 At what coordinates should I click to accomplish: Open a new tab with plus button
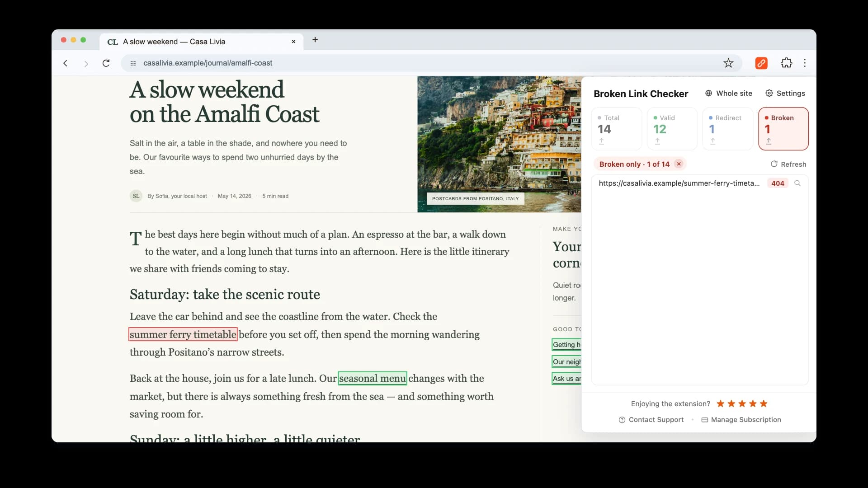click(315, 40)
